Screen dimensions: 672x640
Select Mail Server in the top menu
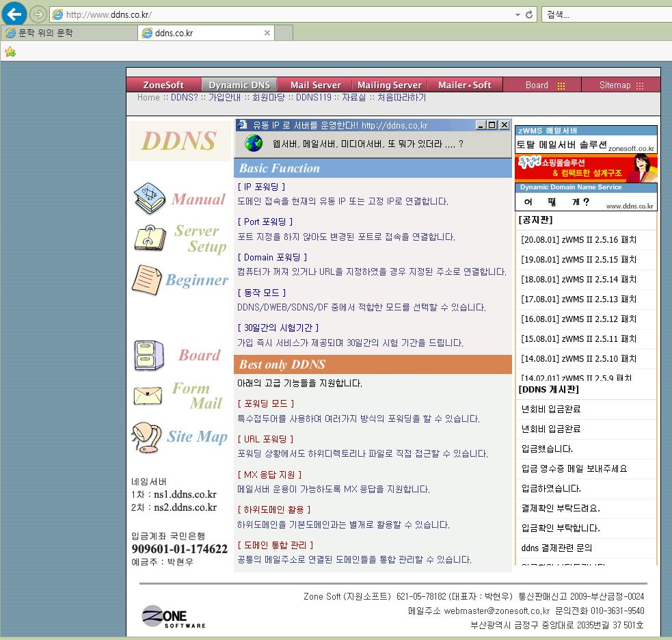315,85
